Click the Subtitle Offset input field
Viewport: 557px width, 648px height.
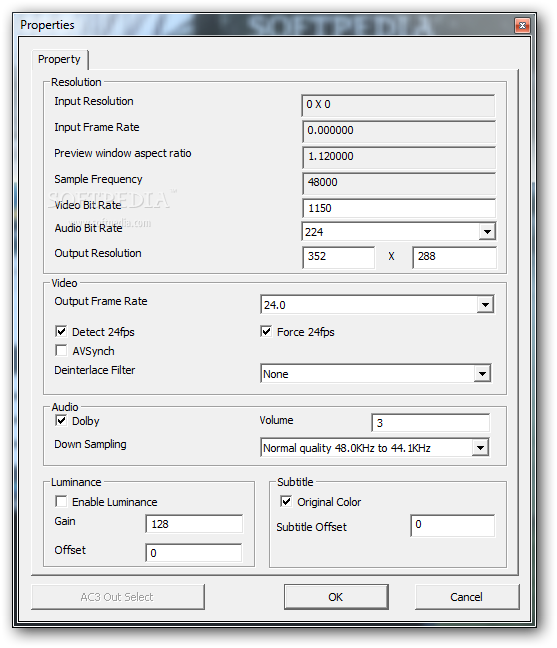(x=452, y=525)
